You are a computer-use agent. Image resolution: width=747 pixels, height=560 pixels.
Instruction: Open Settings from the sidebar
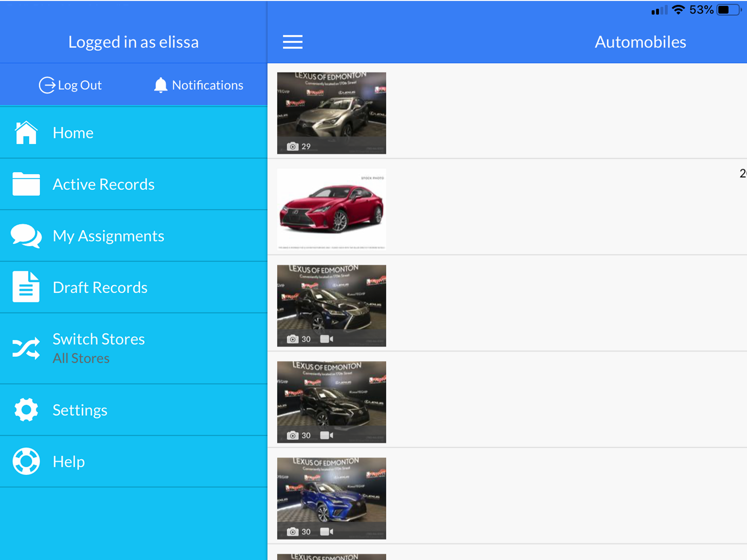[133, 410]
